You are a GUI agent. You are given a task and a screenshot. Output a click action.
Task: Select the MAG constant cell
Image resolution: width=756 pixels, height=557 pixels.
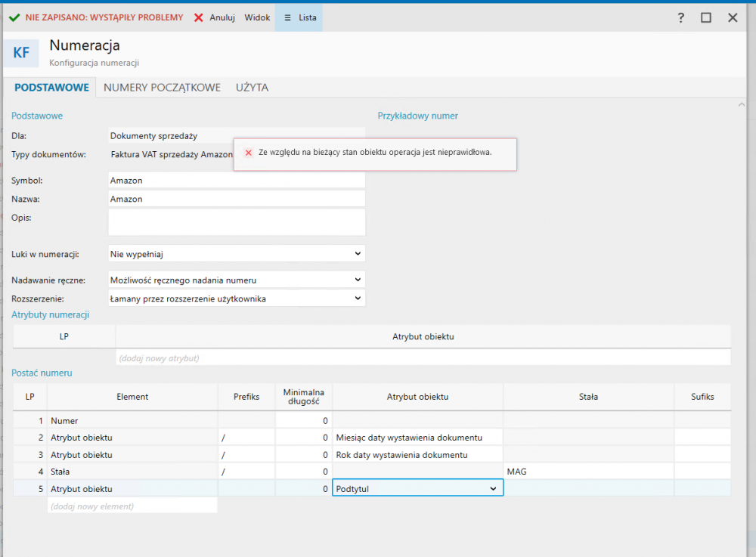coord(588,472)
